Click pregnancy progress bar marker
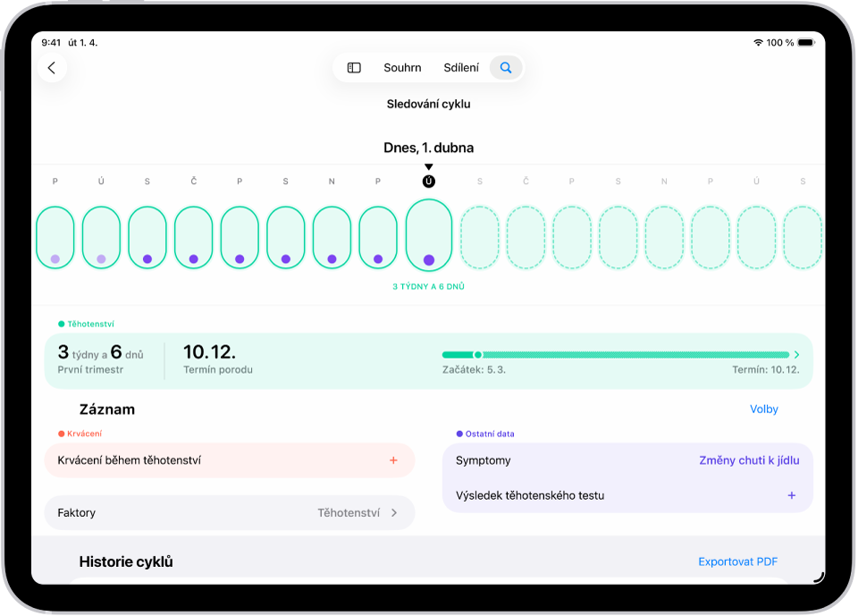 (477, 355)
